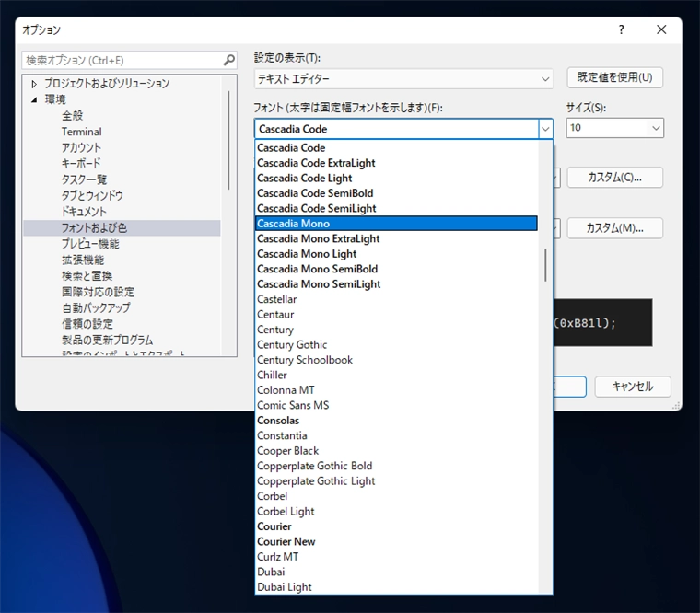Select タスク一覧 in the tree
The height and width of the screenshot is (613, 700).
[85, 179]
